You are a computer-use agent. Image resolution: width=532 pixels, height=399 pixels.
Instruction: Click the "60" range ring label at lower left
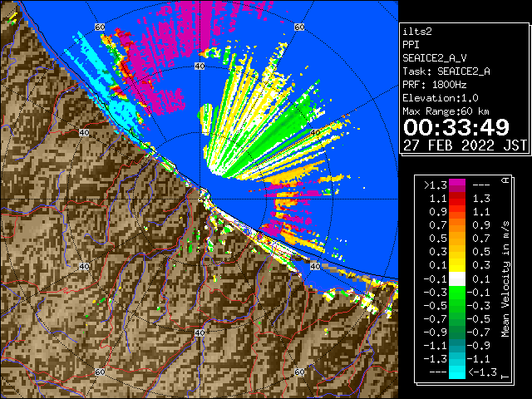(x=100, y=372)
